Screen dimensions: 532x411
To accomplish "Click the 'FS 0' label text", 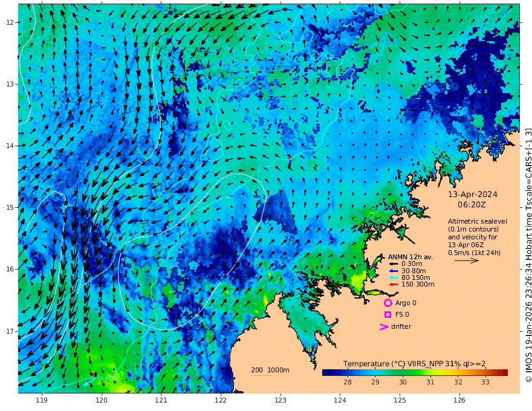I will pos(402,315).
